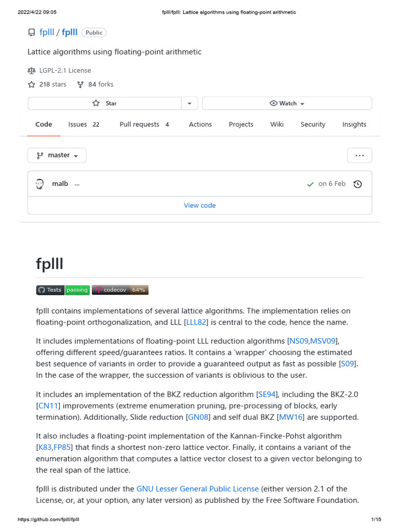The image size is (399, 532).
Task: Open commit history via clock icon
Action: coord(357,184)
